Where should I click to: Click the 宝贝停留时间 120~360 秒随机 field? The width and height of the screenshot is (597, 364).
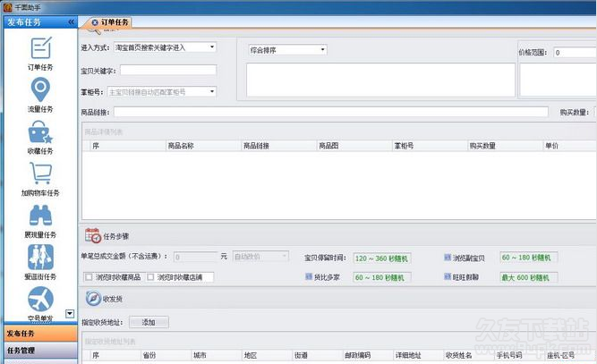(382, 258)
